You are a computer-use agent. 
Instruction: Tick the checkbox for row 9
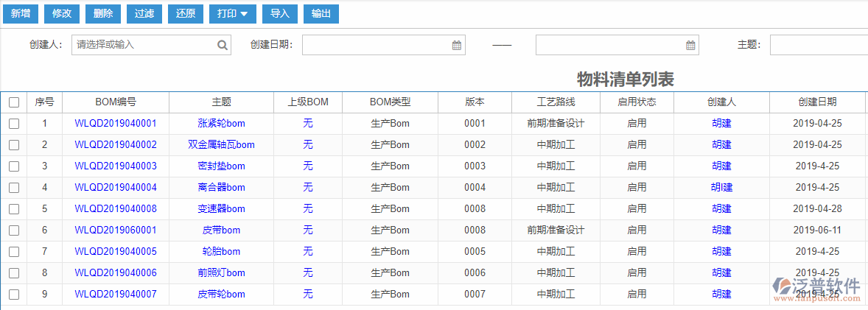(x=14, y=295)
